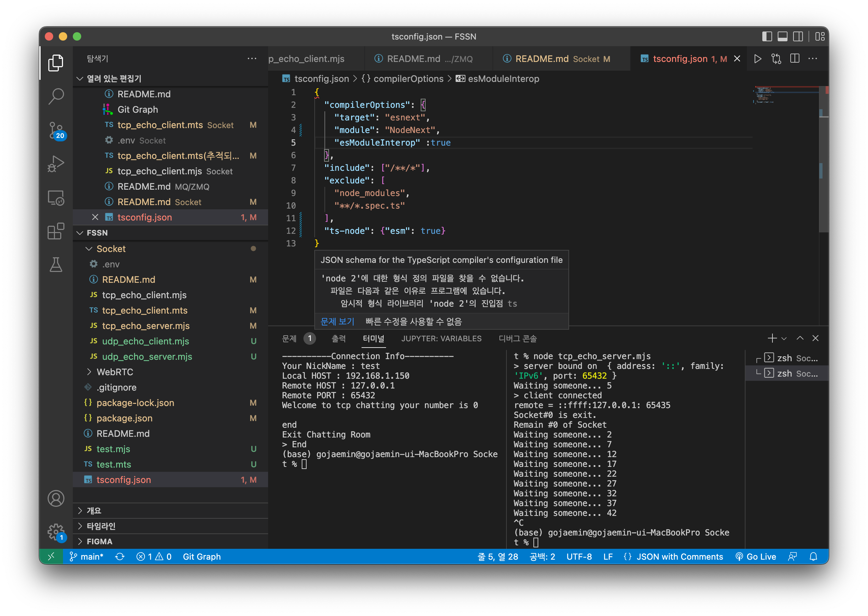Screen dimensions: 868x616
Task: Click esModuleInterop in breadcrumb
Action: 503,78
